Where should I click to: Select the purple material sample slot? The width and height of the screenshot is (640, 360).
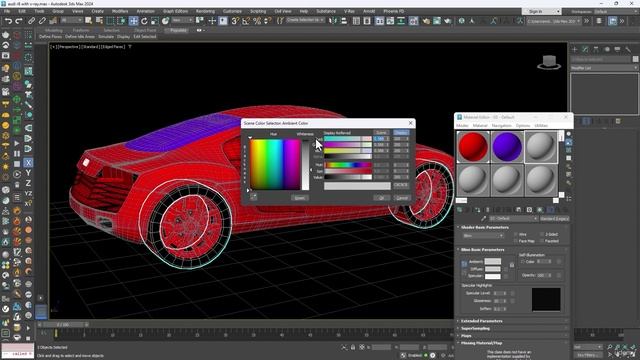pyautogui.click(x=507, y=147)
